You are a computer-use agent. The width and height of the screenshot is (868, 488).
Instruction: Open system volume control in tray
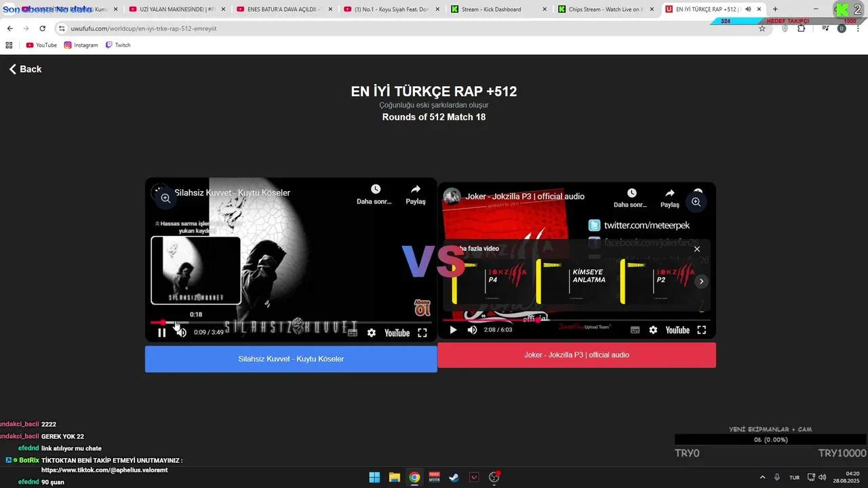(823, 477)
